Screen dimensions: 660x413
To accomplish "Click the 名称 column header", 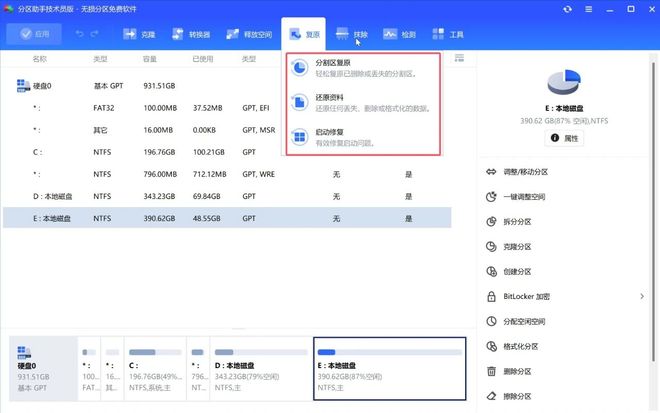I will tap(40, 59).
